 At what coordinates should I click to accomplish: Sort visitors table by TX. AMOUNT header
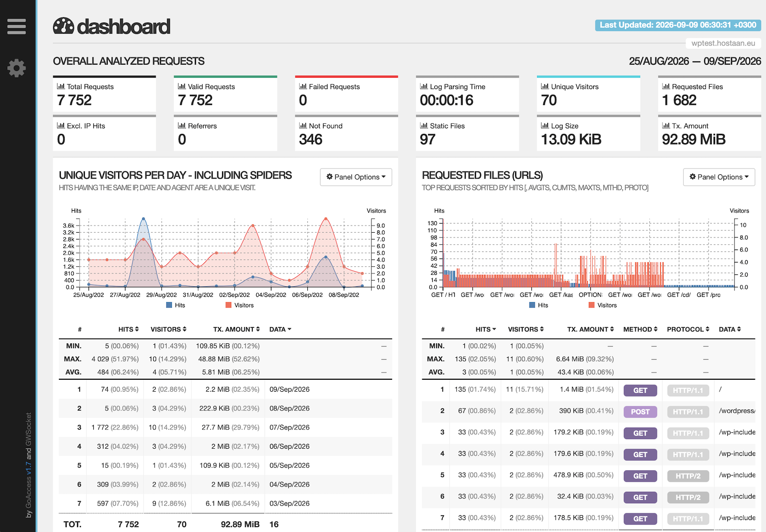tap(237, 329)
